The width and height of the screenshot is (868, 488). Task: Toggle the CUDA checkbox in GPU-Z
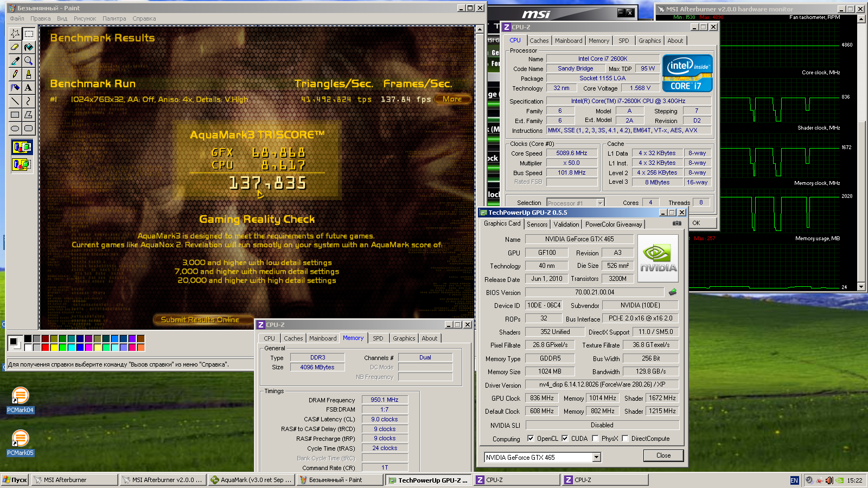coord(565,439)
